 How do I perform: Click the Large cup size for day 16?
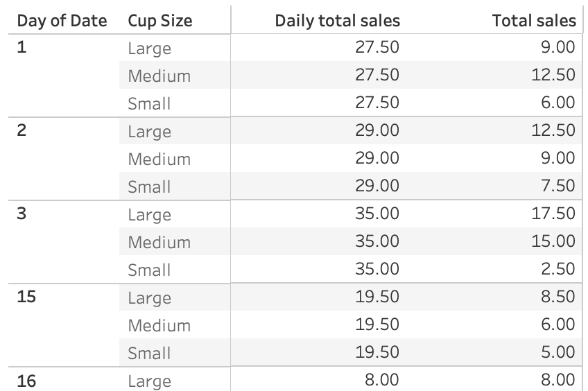(149, 381)
